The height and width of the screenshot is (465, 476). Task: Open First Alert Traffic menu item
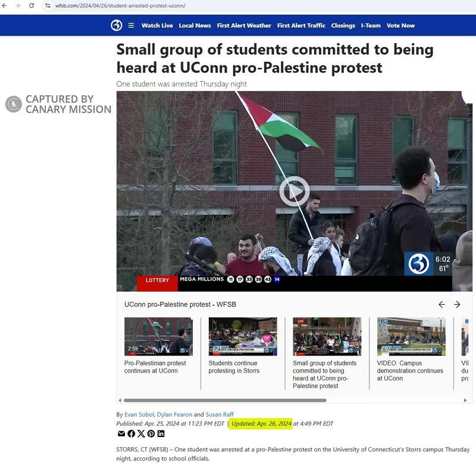(301, 26)
